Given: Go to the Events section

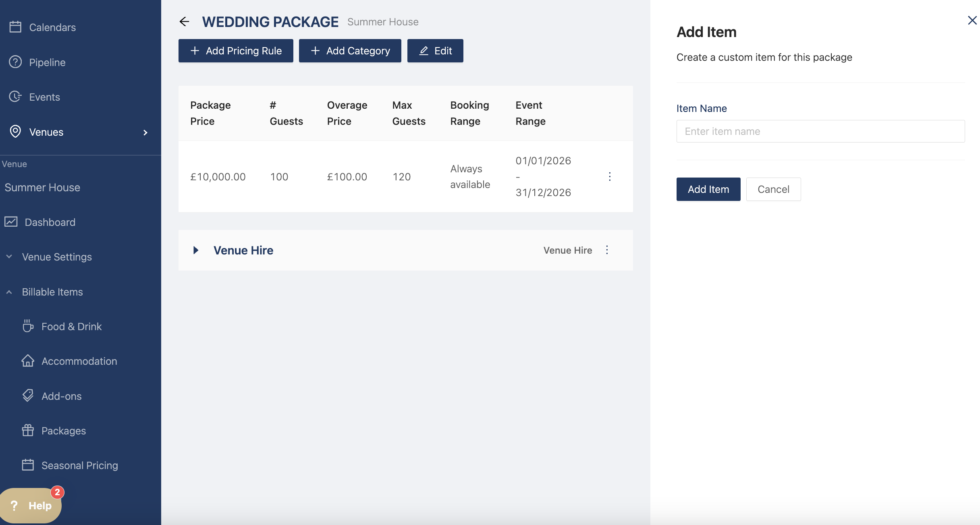Looking at the screenshot, I should pyautogui.click(x=44, y=97).
